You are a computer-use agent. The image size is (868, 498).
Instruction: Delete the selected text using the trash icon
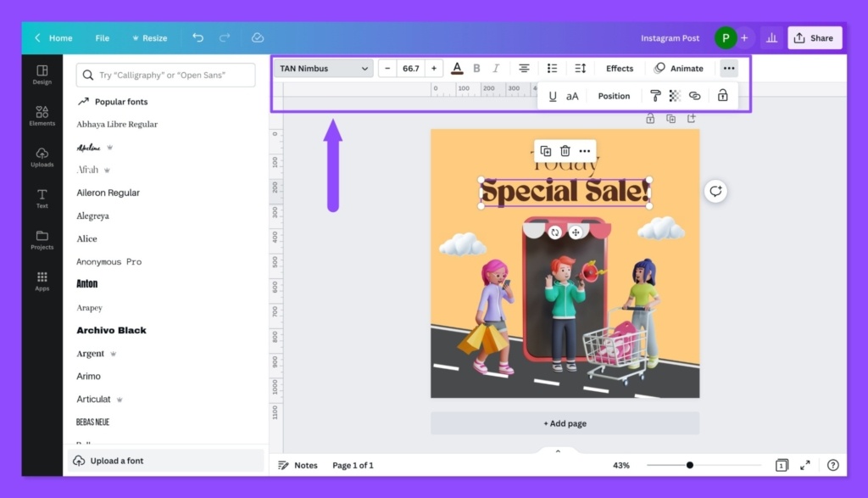[x=565, y=150]
